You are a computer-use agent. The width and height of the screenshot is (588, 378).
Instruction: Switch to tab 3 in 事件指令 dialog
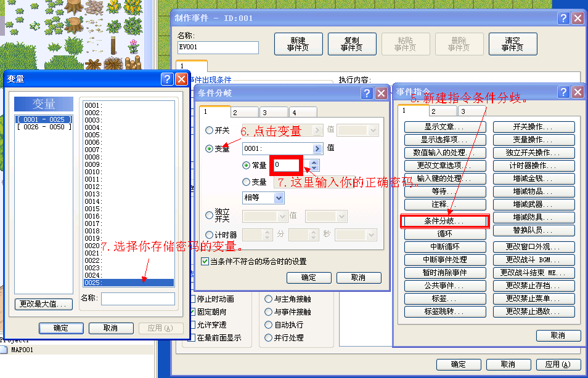click(x=472, y=111)
